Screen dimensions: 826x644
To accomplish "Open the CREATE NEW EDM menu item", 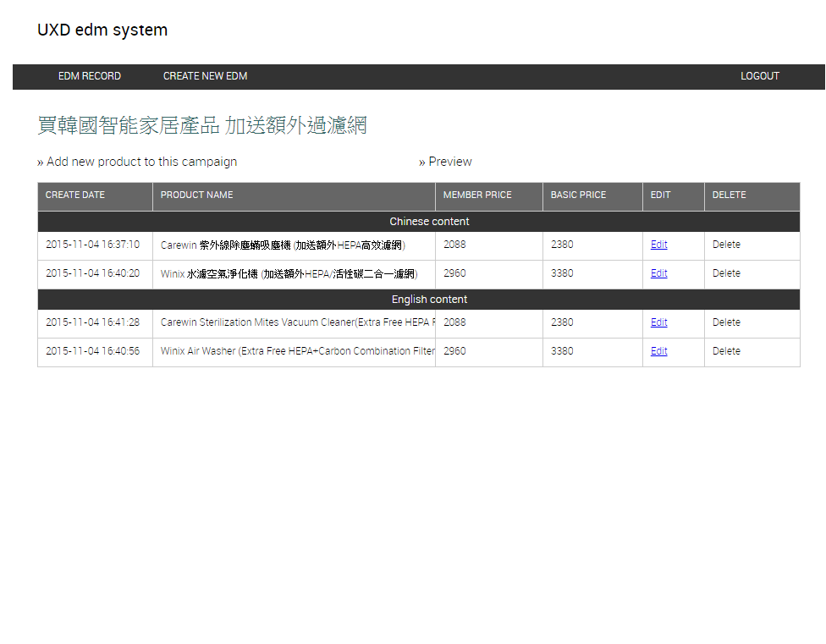I will (205, 76).
